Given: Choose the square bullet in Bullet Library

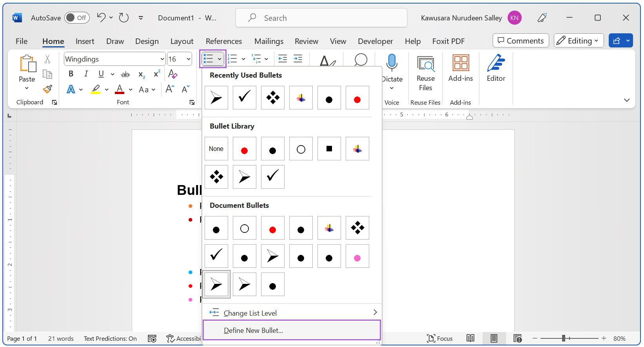Looking at the screenshot, I should click(329, 149).
